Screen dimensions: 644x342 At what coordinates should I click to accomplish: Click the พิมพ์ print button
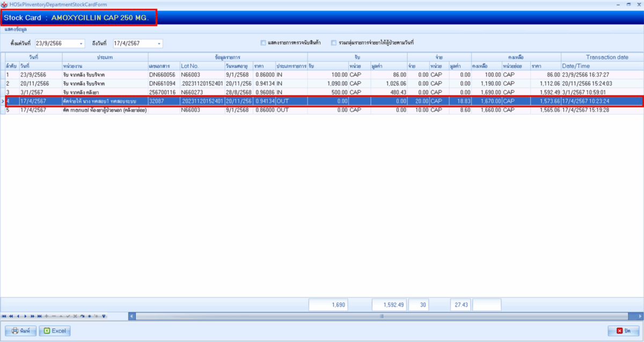20,331
